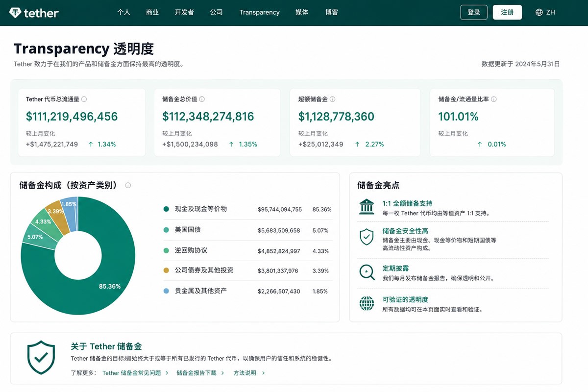Screen dimensions: 588x392
Task: Open the ZH language selector
Action: click(545, 12)
